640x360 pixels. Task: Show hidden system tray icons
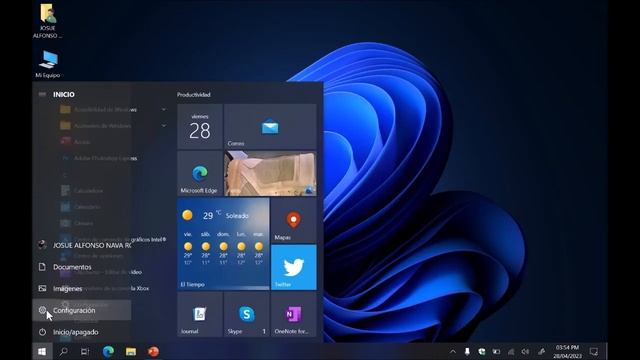pyautogui.click(x=453, y=351)
